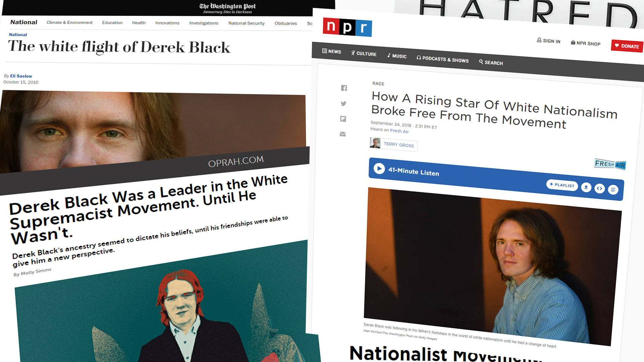Screen dimensions: 644x362
Task: Share article by email icon
Action: [342, 134]
